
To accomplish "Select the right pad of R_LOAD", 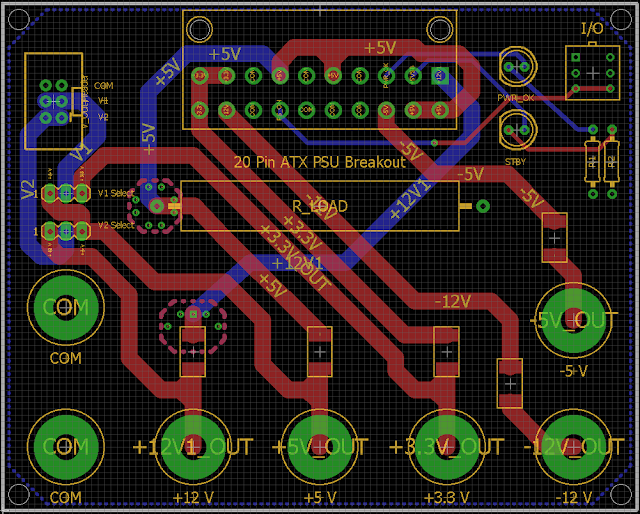I will (483, 206).
